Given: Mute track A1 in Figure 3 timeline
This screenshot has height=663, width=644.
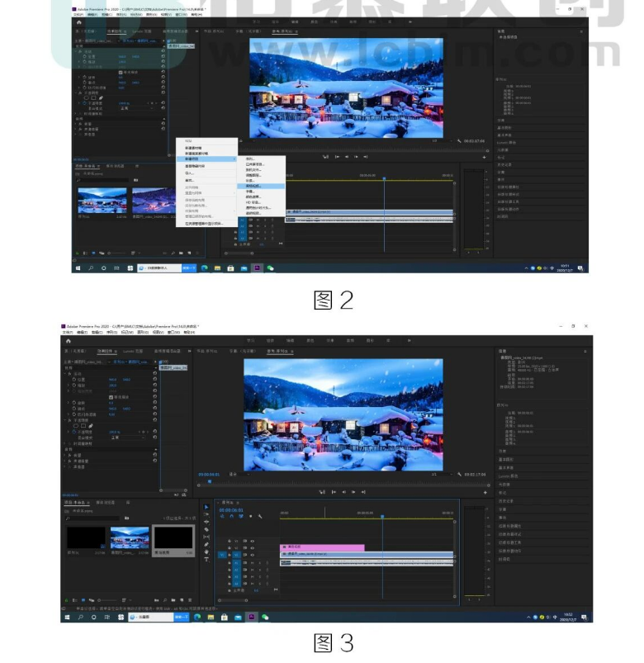Looking at the screenshot, I should point(253,563).
